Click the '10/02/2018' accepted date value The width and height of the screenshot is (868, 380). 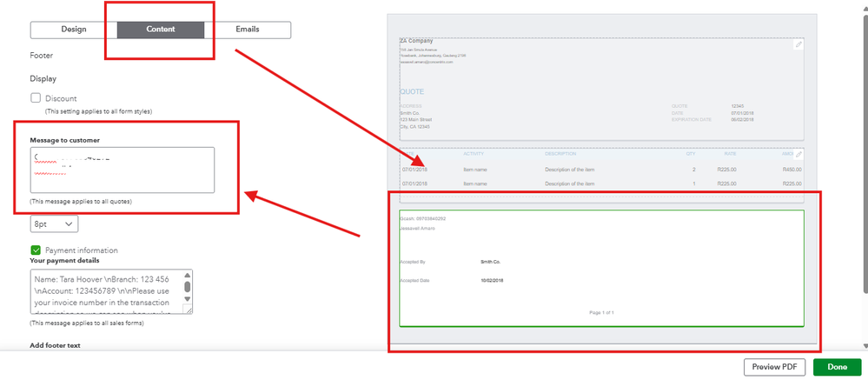pos(492,280)
